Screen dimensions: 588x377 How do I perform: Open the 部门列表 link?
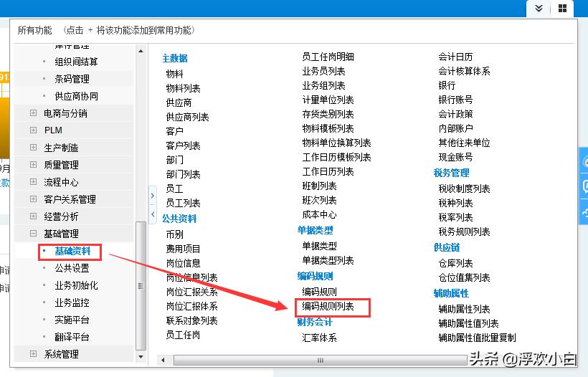(x=184, y=175)
